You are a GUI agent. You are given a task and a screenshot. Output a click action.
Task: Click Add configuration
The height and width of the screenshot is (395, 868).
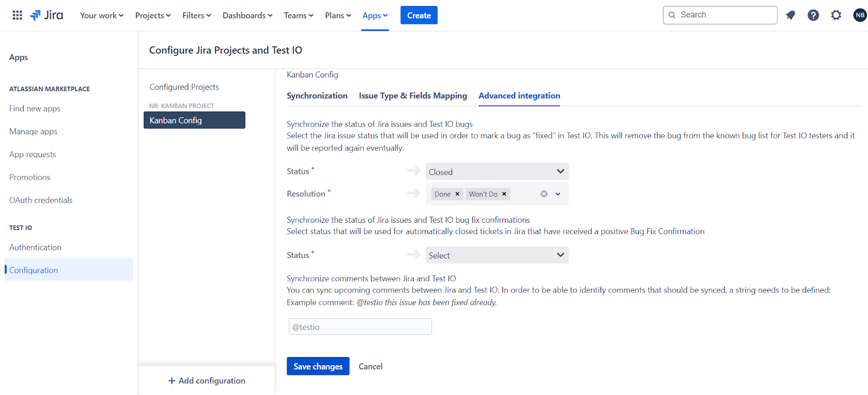[x=207, y=381]
